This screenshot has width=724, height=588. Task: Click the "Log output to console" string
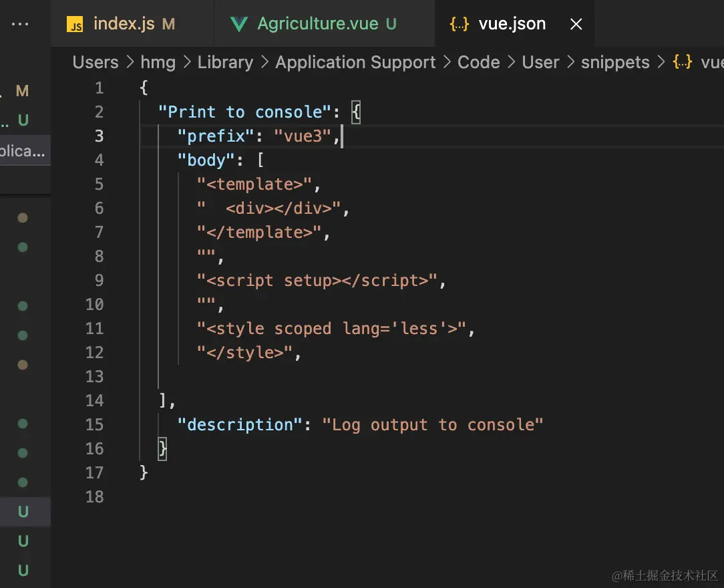433,424
